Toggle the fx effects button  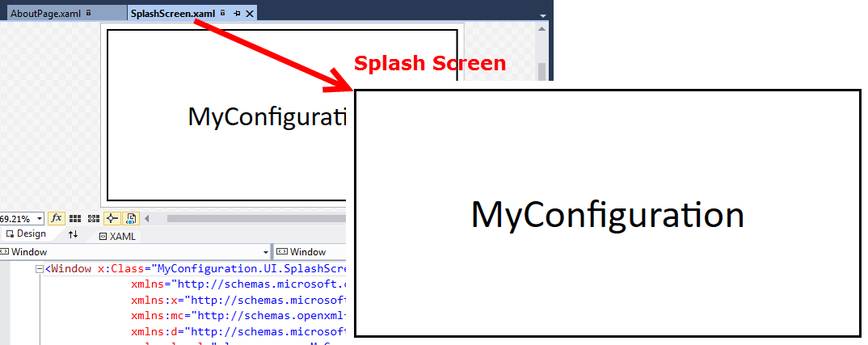click(57, 219)
